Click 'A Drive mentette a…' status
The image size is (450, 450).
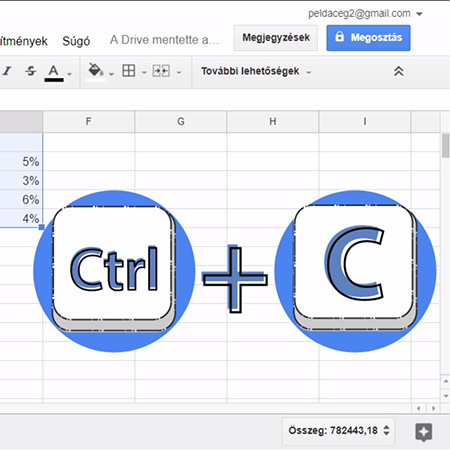(164, 40)
